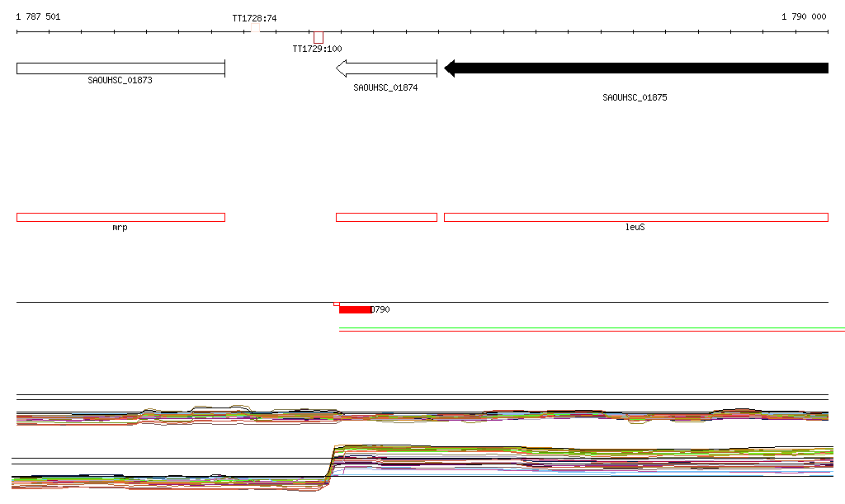Click the TT1728:74 label text
This screenshot has width=845, height=504.
254,18
